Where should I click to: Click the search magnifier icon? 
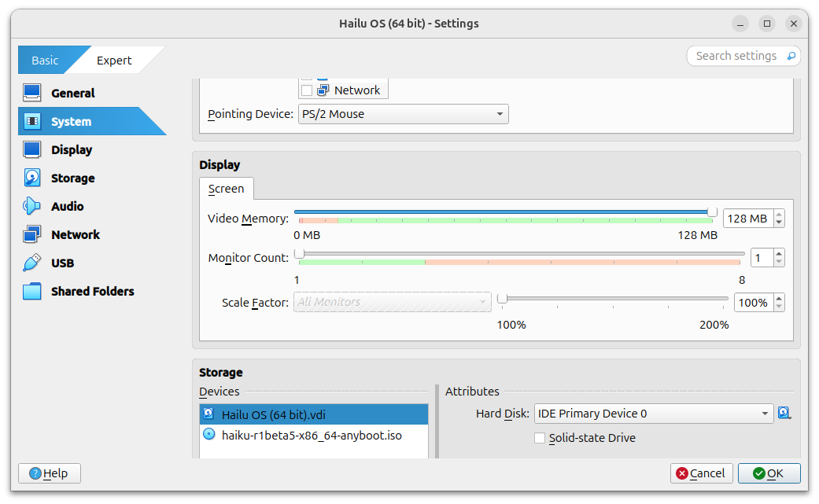tap(791, 56)
